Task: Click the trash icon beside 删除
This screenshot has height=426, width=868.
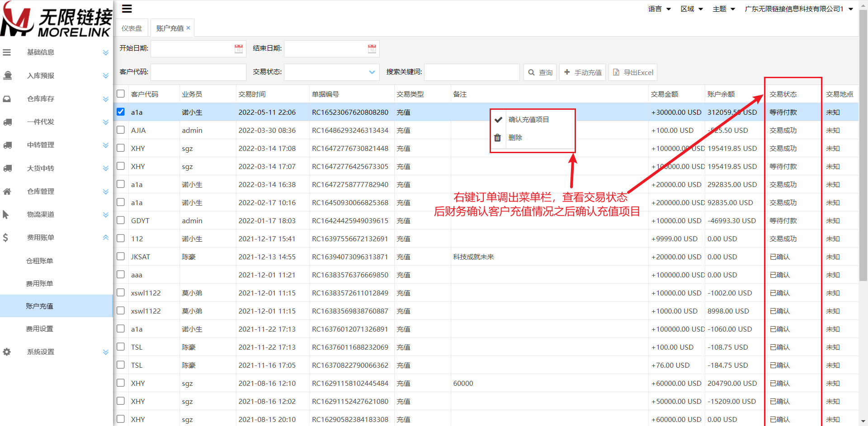Action: pos(497,138)
